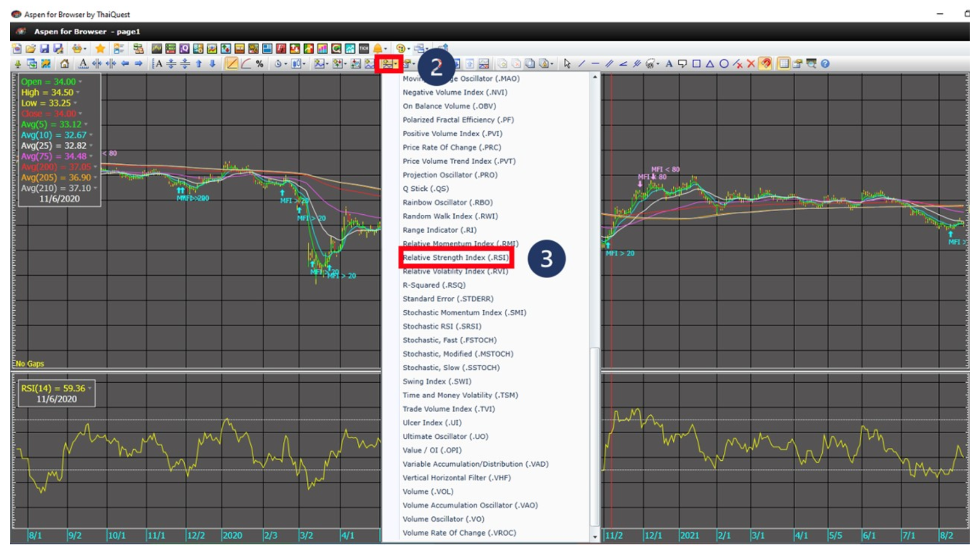The image size is (980, 551).
Task: Select the triangle drawing tool
Action: 709,63
